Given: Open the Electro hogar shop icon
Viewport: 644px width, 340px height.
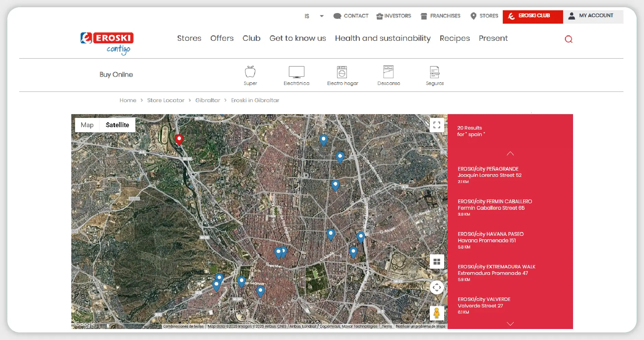Looking at the screenshot, I should (x=342, y=76).
